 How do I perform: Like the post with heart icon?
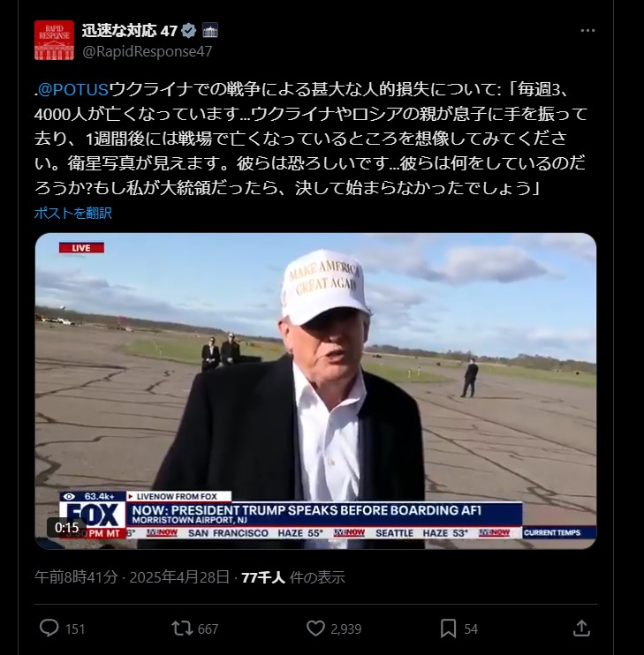[x=315, y=629]
